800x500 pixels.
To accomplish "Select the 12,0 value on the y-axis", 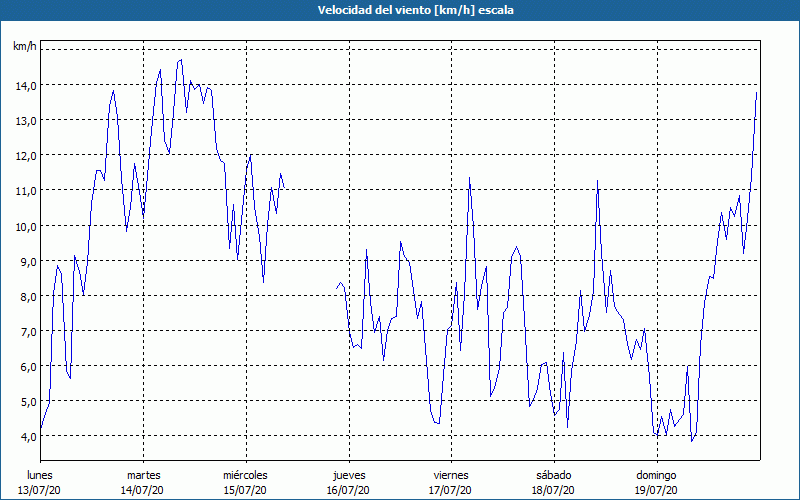I will tap(25, 156).
